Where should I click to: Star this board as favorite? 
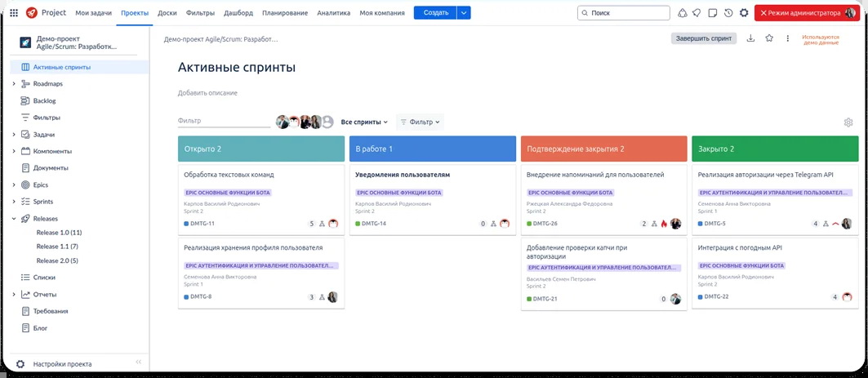tap(769, 38)
